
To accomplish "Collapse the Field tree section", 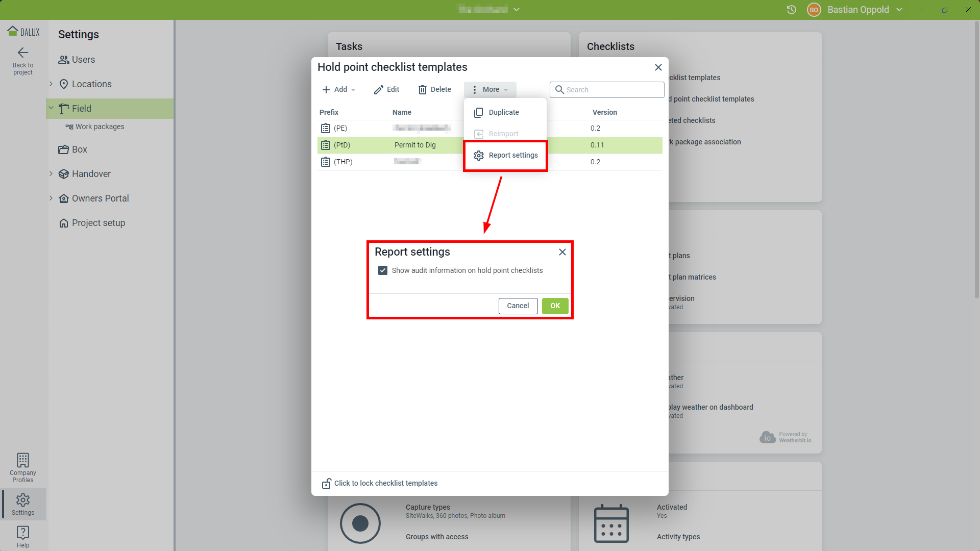I will click(x=51, y=108).
